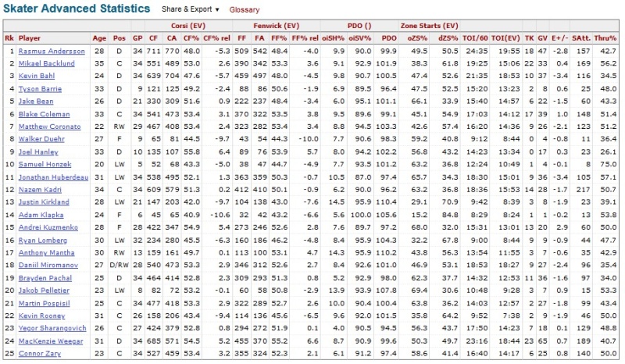This screenshot has height=364, width=625.
Task: Sort by the TOI(EV) column header
Action: point(505,38)
